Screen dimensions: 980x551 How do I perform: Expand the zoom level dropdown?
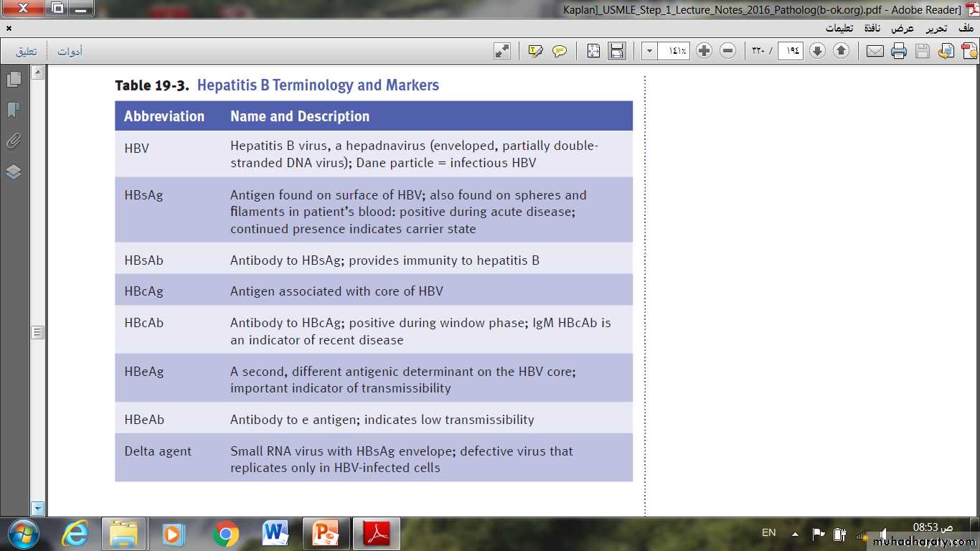coord(649,51)
